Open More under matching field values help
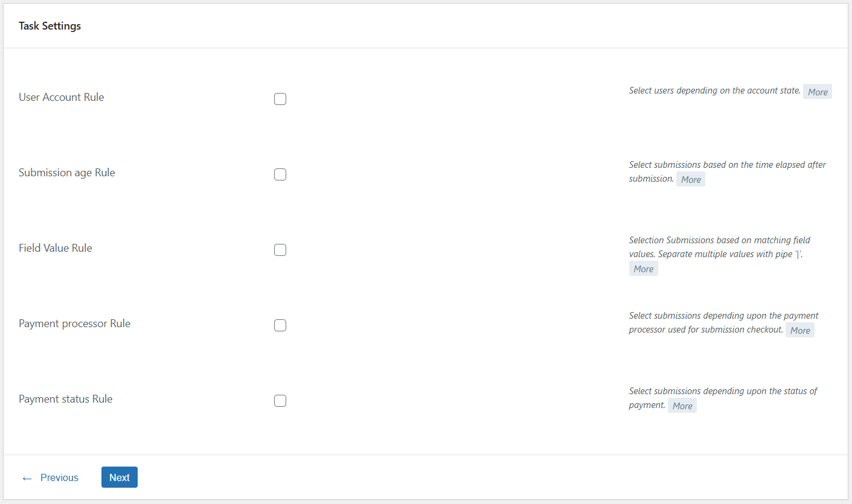The height and width of the screenshot is (504, 852). pos(644,269)
